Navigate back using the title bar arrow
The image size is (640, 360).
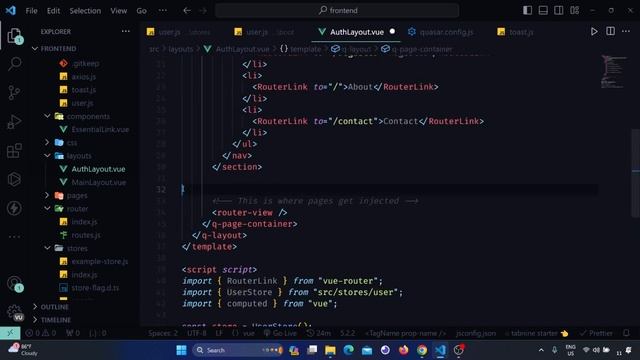pos(187,11)
